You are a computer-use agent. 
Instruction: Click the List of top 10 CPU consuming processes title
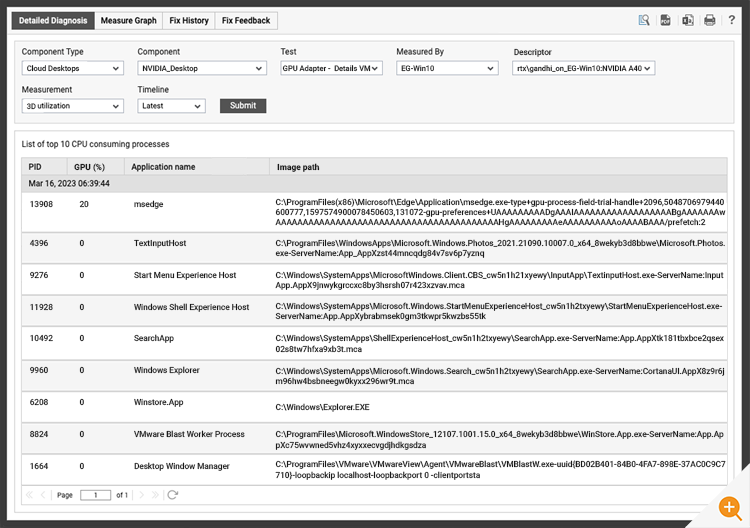95,144
